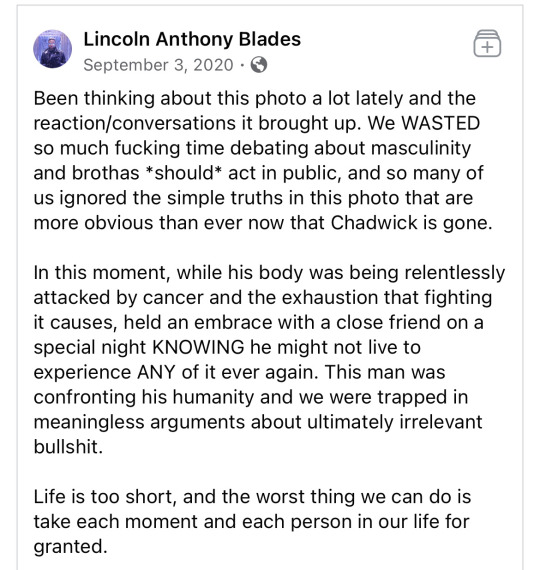Open the September 3, 2020 timestamp link
This screenshot has width=540, height=570.
pos(158,65)
